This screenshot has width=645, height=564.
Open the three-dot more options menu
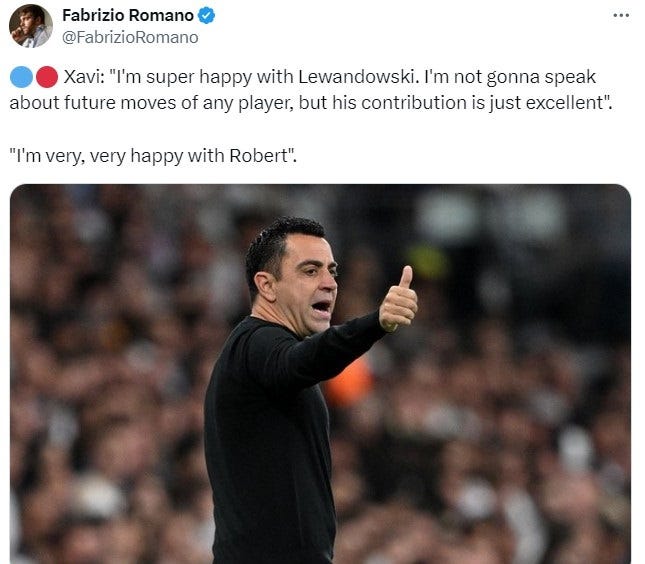(x=621, y=16)
